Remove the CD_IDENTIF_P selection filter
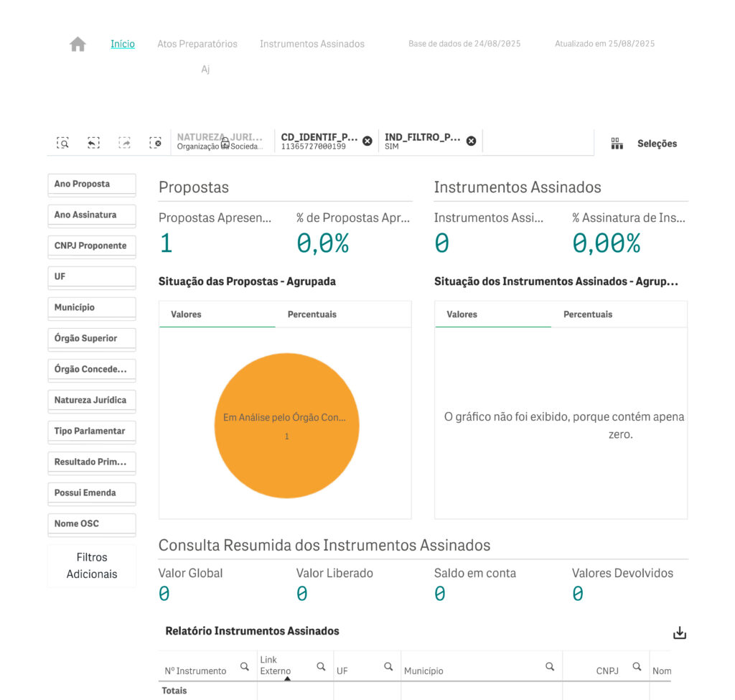 click(367, 141)
